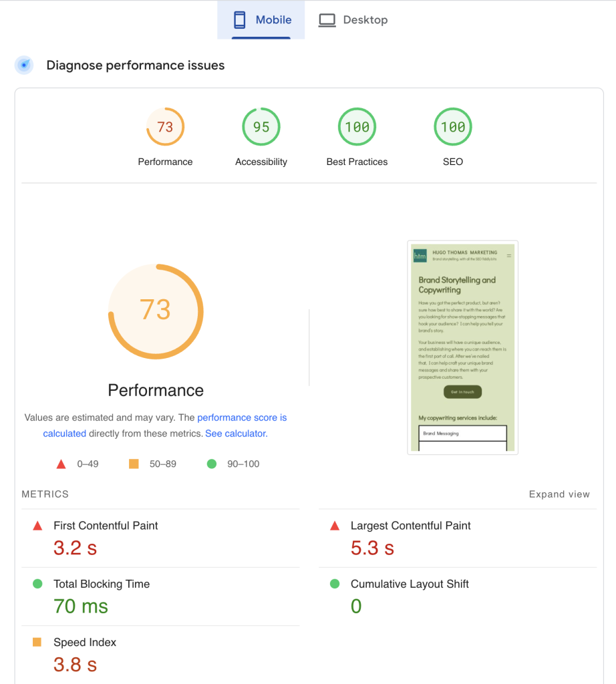Expand the Largest Contentful Paint metric
The image size is (616, 684).
coord(410,526)
